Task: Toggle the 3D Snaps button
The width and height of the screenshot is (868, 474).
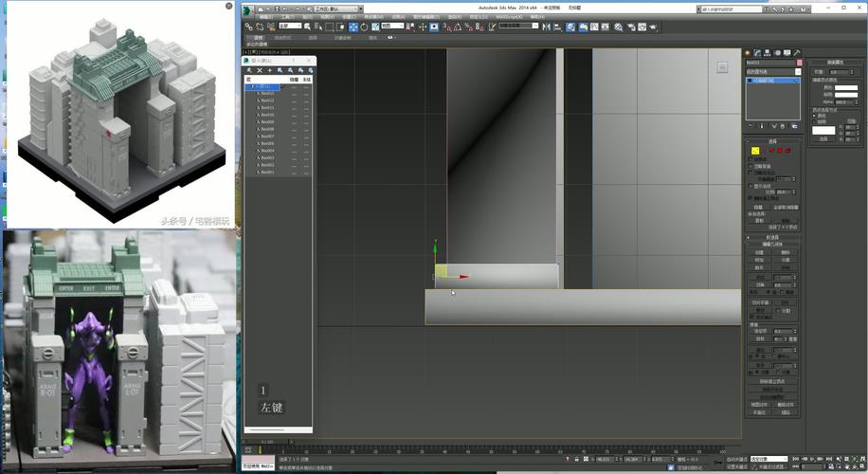Action: [447, 27]
